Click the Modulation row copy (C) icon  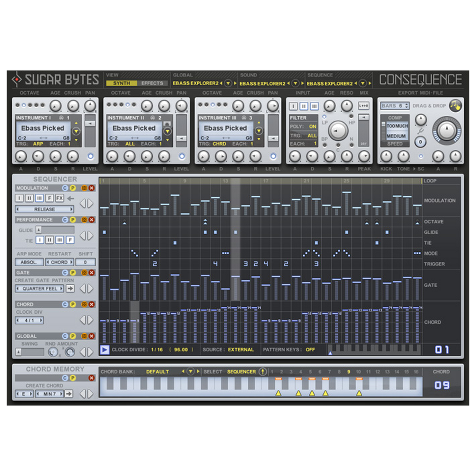coord(65,188)
